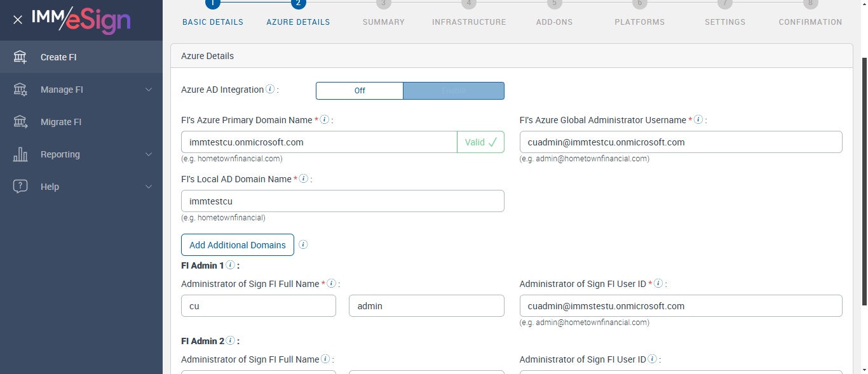Click info icon beside FI Admin 1

click(x=230, y=265)
